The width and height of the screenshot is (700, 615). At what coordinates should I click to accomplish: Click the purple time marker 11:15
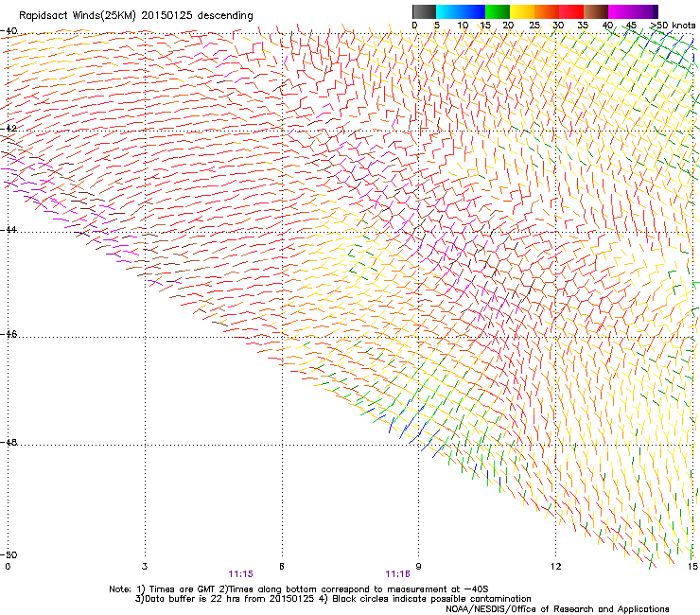click(240, 574)
